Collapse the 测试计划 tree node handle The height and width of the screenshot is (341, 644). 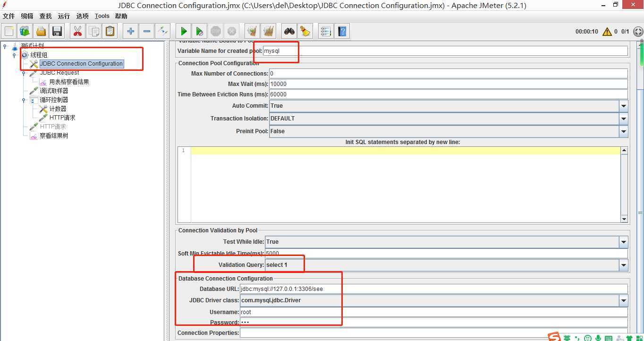5,46
